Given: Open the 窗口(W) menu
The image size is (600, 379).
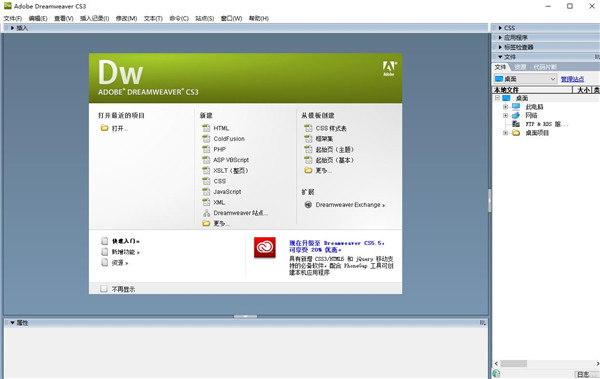Looking at the screenshot, I should pyautogui.click(x=232, y=18).
